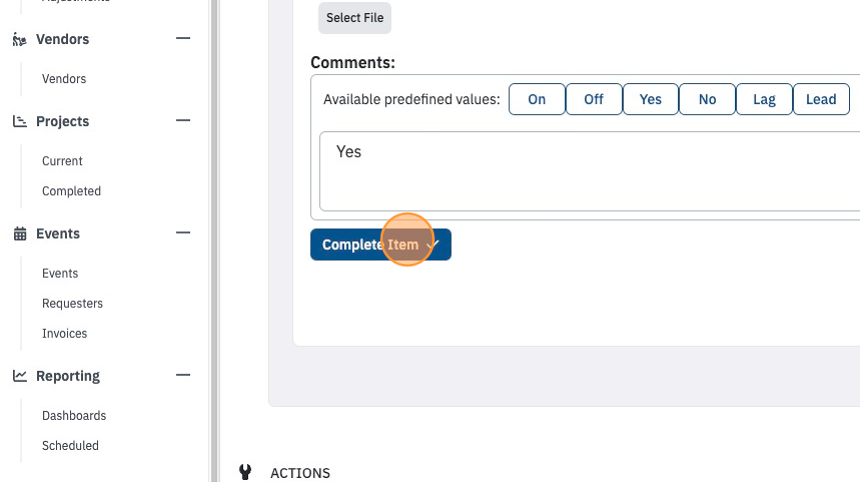The image size is (860, 482).
Task: Pick the Lead predefined value
Action: click(821, 99)
